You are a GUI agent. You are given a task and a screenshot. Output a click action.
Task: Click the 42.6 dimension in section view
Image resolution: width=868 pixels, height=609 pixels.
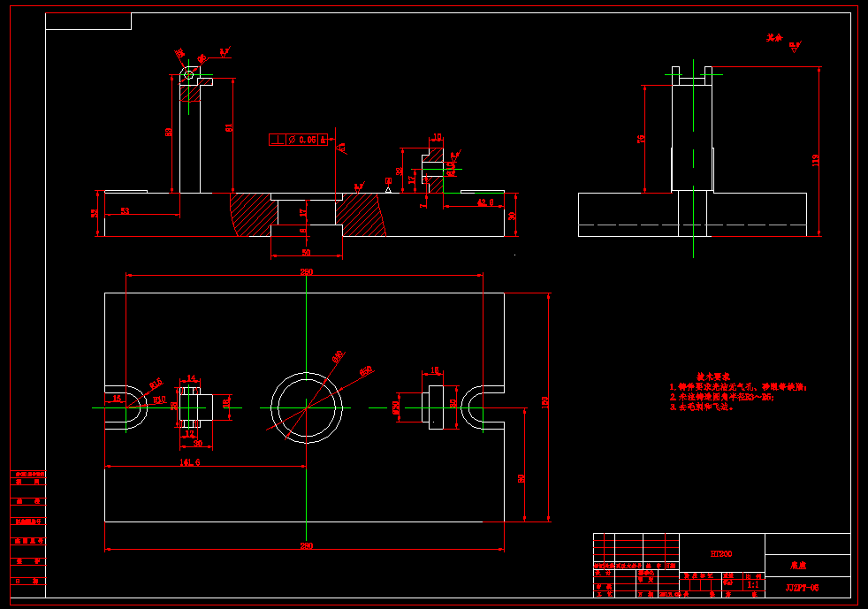(x=485, y=202)
